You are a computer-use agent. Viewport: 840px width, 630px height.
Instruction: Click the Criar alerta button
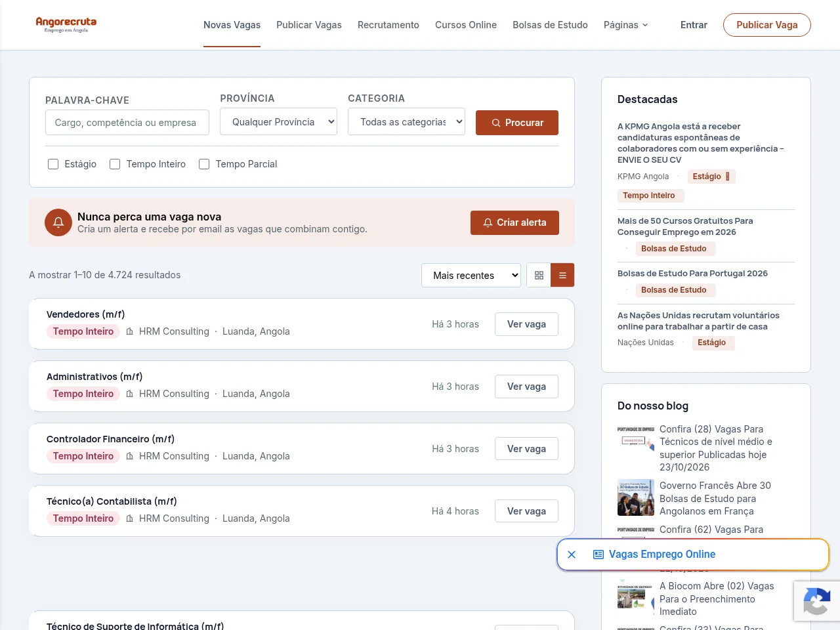click(514, 222)
